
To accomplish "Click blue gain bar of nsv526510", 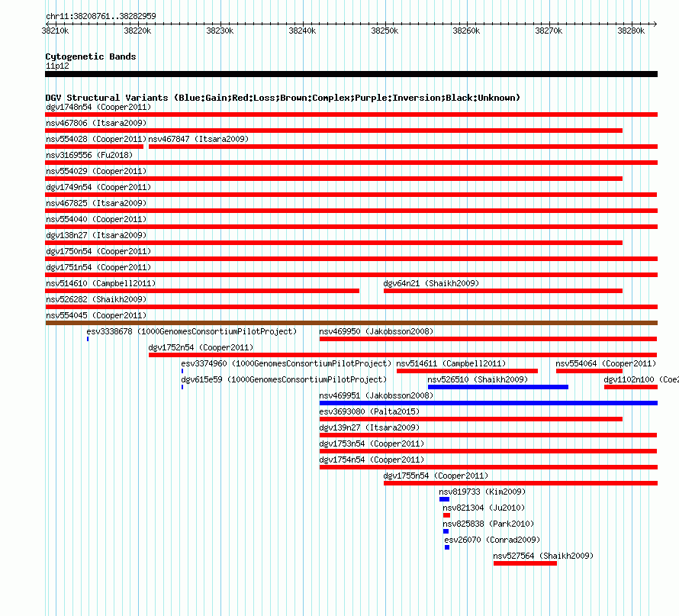I will click(x=498, y=387).
